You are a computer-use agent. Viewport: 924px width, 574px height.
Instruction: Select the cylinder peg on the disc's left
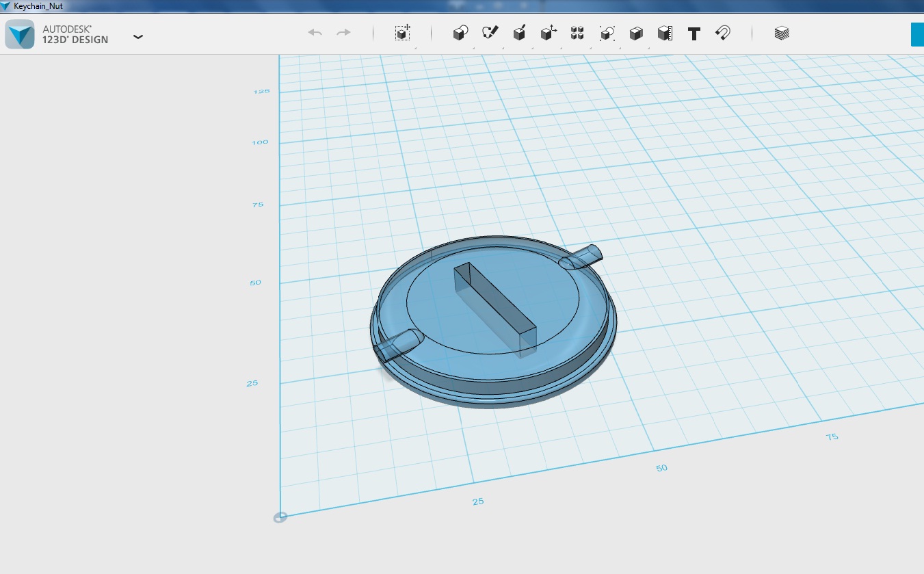[397, 344]
